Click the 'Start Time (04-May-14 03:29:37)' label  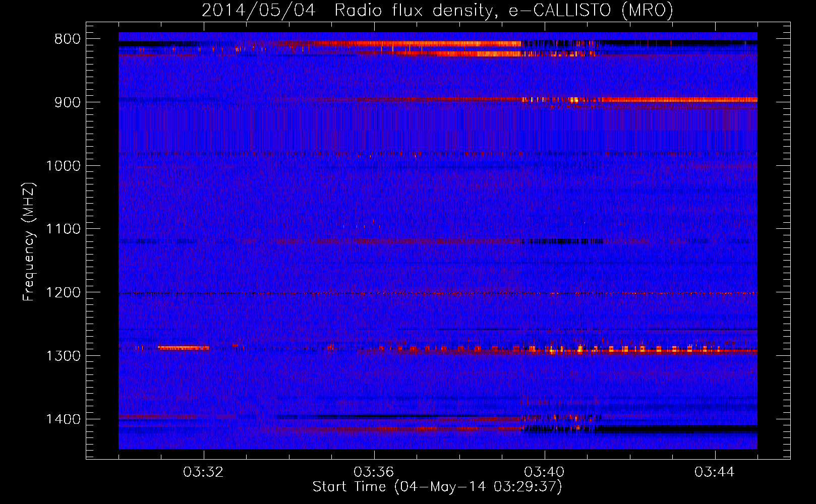point(437,487)
